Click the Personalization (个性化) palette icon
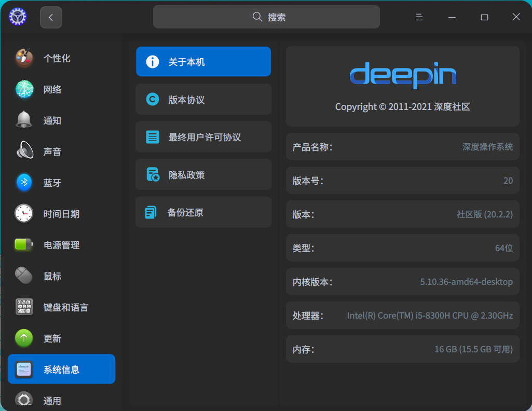 [x=24, y=58]
